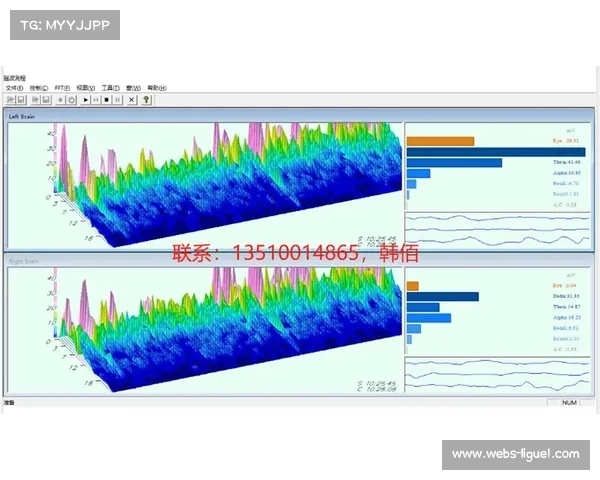Image resolution: width=600 pixels, height=480 pixels.
Task: Open the 文件(F) menu
Action: click(x=13, y=88)
